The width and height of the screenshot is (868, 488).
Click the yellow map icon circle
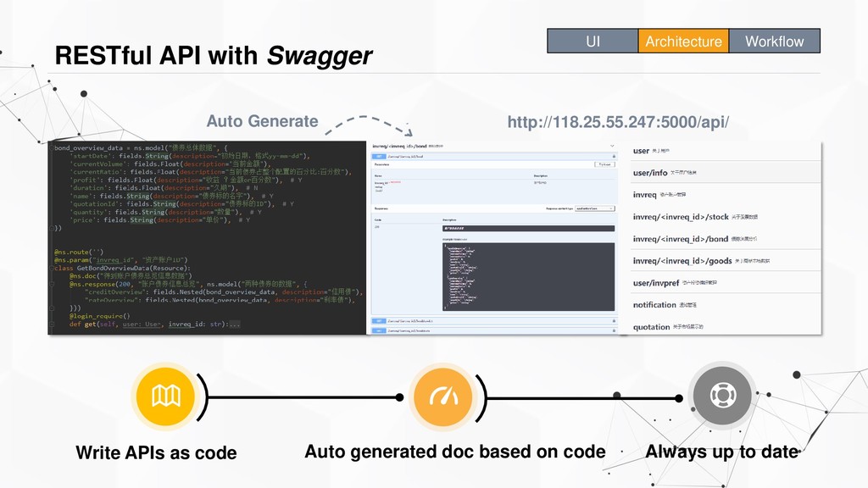click(166, 396)
